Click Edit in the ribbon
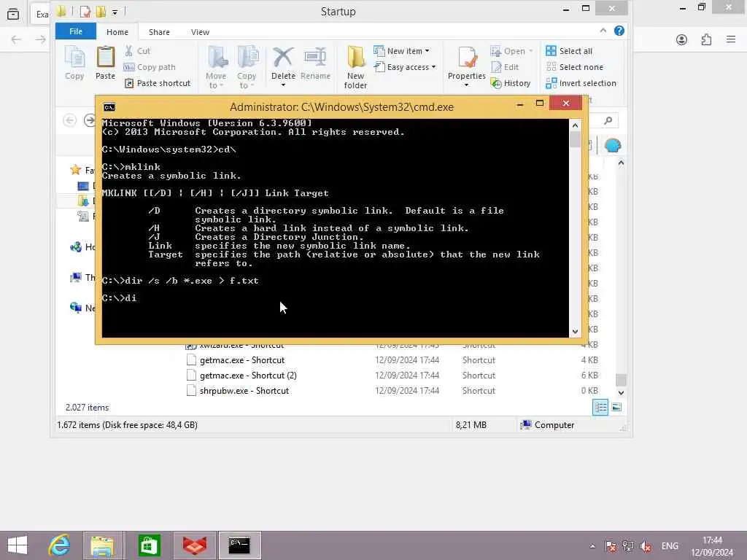747x560 pixels. click(x=505, y=67)
